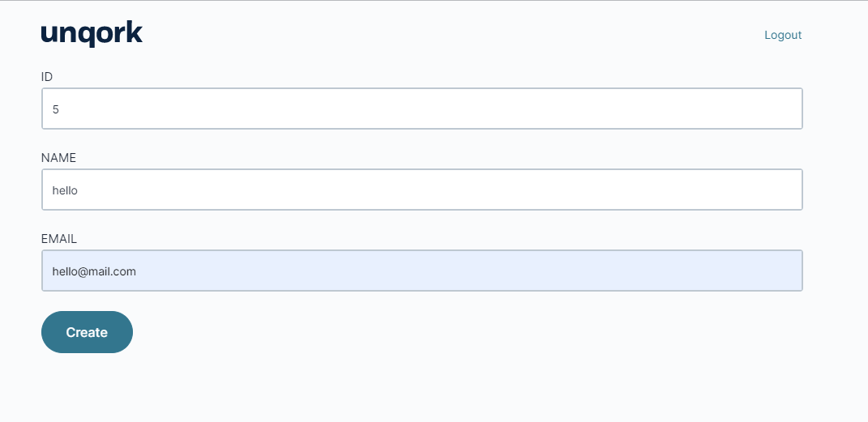Image resolution: width=868 pixels, height=422 pixels.
Task: Click the text box below the NAME label
Action: pyautogui.click(x=421, y=190)
